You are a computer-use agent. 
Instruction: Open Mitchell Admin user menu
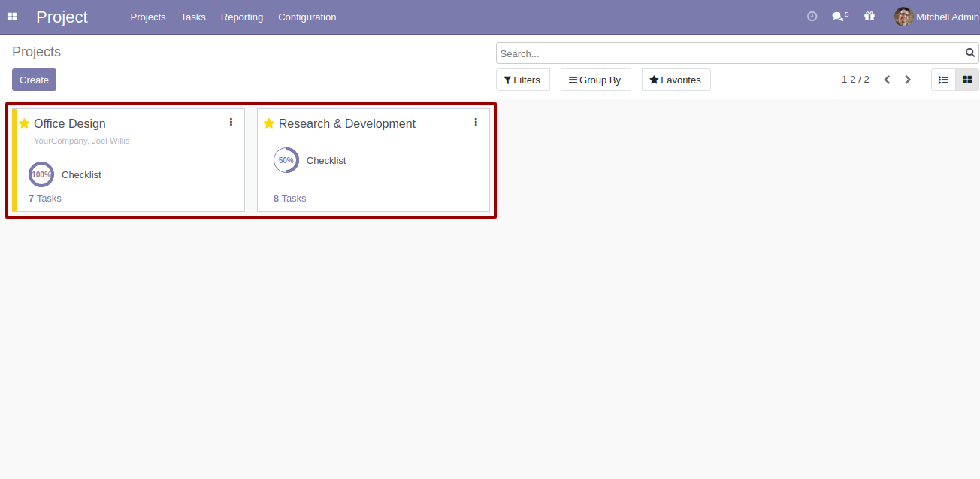(936, 17)
